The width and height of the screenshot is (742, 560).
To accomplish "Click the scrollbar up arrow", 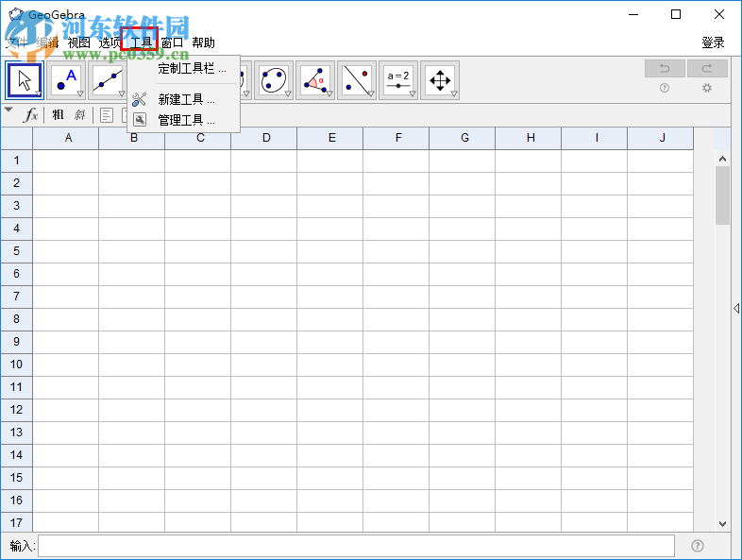I will 722,159.
